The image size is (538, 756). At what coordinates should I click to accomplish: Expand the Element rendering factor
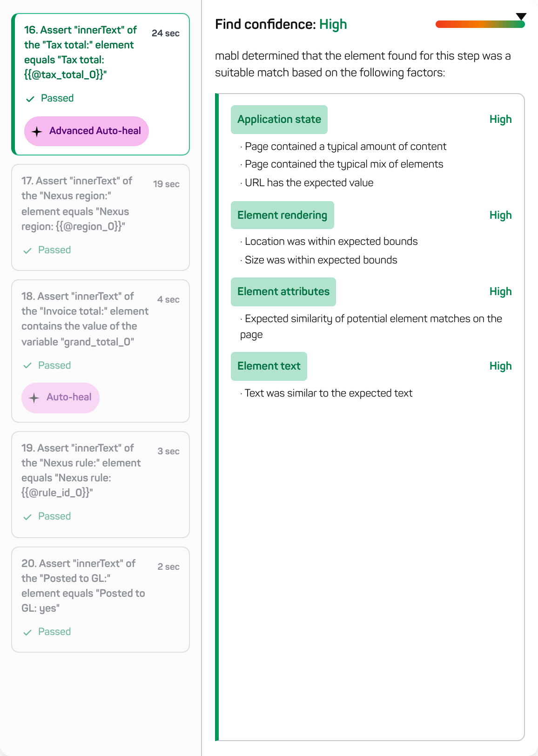(x=282, y=215)
